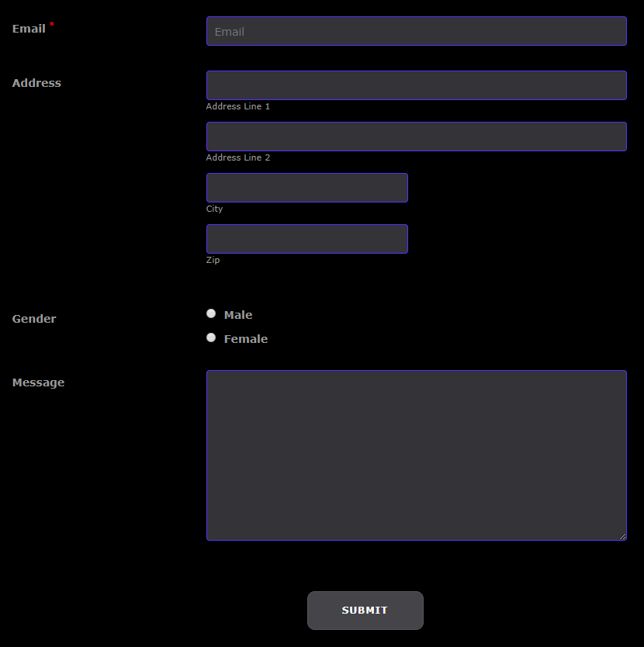The width and height of the screenshot is (644, 647).
Task: Click the 'Address Line 1' caption
Action: pyautogui.click(x=238, y=106)
